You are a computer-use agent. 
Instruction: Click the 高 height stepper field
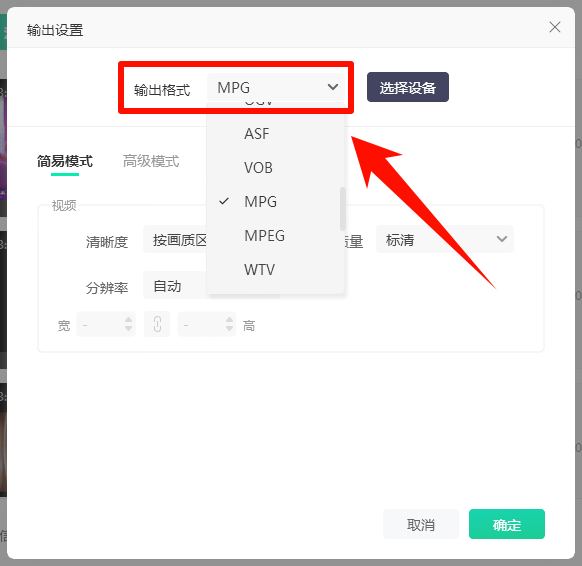click(x=207, y=324)
